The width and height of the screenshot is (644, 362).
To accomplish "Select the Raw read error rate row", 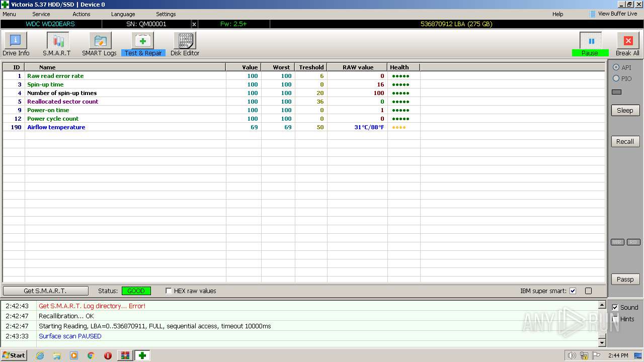I will pos(304,76).
